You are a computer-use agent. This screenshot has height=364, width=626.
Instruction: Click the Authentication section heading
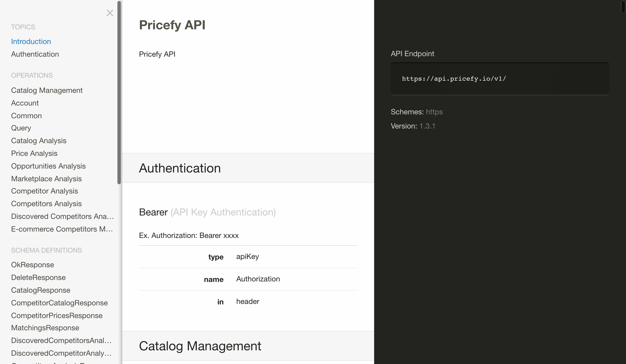coord(180,168)
